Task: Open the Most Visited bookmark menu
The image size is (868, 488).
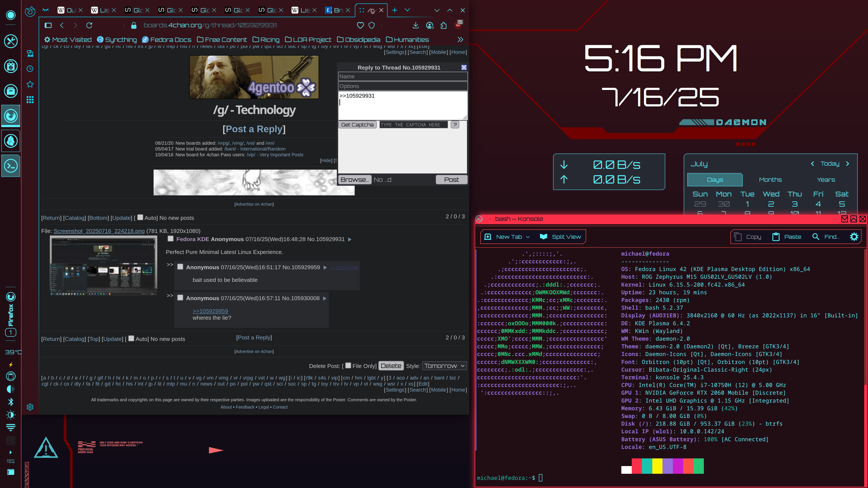Action: [x=68, y=40]
